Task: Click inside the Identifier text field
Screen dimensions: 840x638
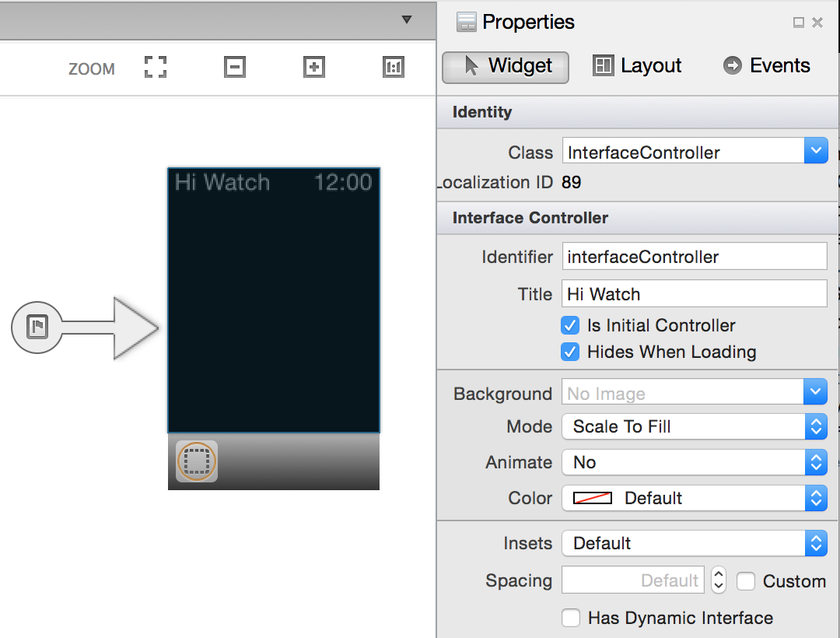Action: (692, 257)
